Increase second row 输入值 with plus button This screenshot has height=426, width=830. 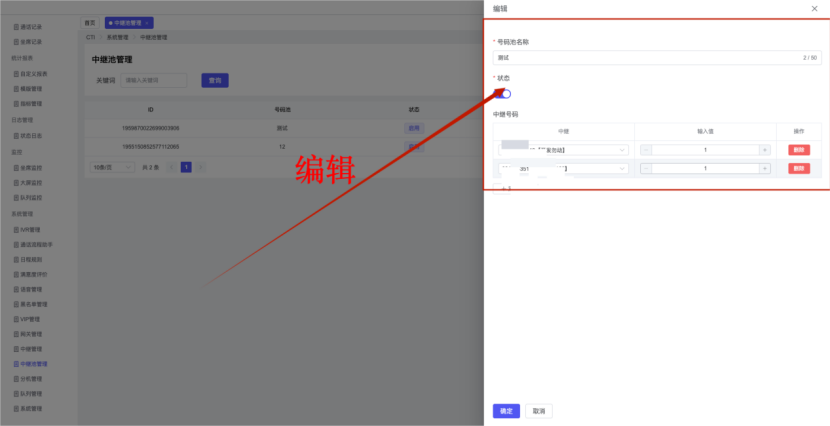pos(765,169)
